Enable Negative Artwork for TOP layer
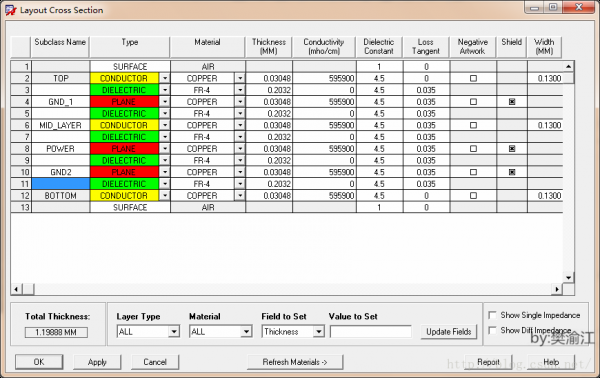This screenshot has height=378, width=600. pos(473,78)
